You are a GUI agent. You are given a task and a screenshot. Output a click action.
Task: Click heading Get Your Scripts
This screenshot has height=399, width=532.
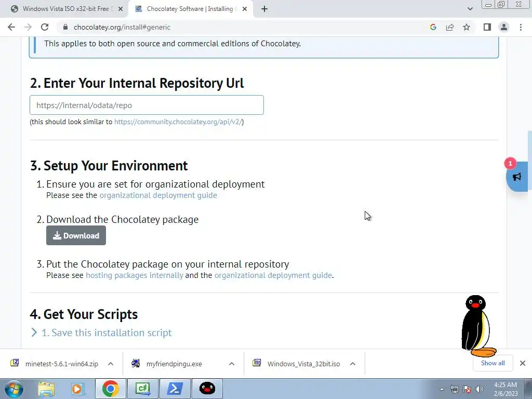tap(84, 314)
